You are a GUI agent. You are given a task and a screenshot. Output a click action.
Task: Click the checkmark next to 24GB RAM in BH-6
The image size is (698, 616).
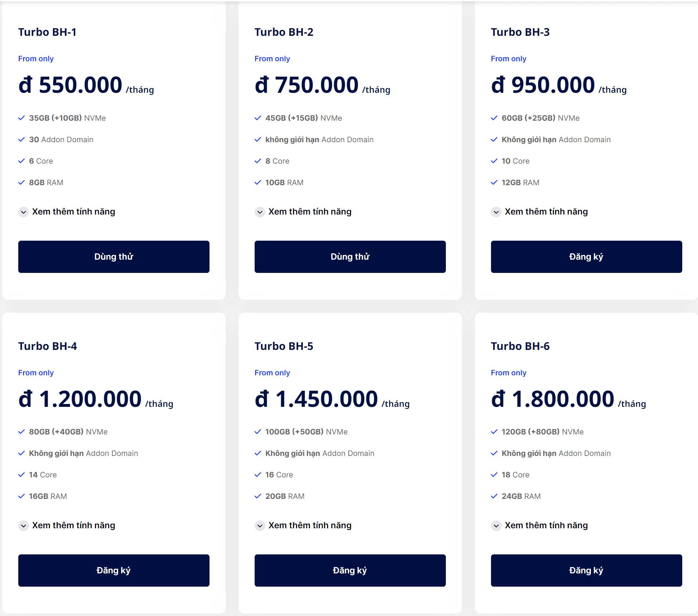pyautogui.click(x=494, y=496)
